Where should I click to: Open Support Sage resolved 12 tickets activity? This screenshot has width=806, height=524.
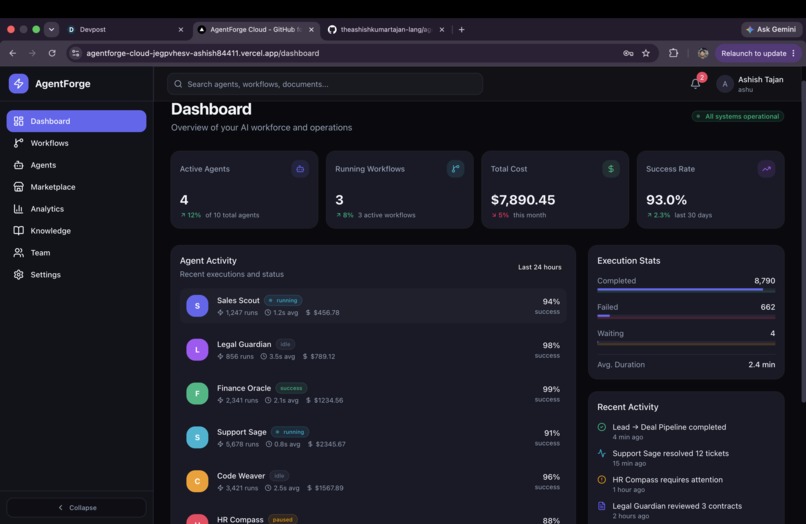(686, 458)
